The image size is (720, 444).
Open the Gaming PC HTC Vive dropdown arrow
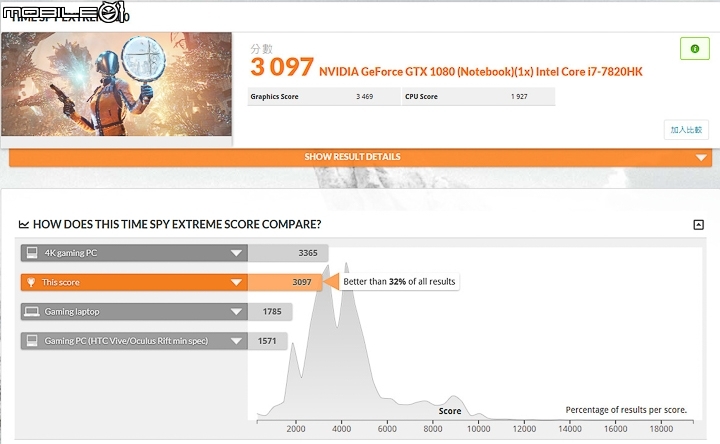pos(236,341)
